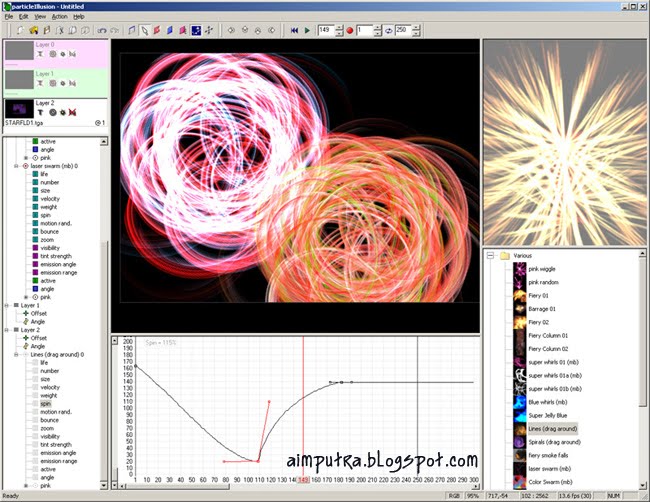The height and width of the screenshot is (502, 650).
Task: Choose the Spirals (drag around) emitter
Action: click(x=554, y=442)
